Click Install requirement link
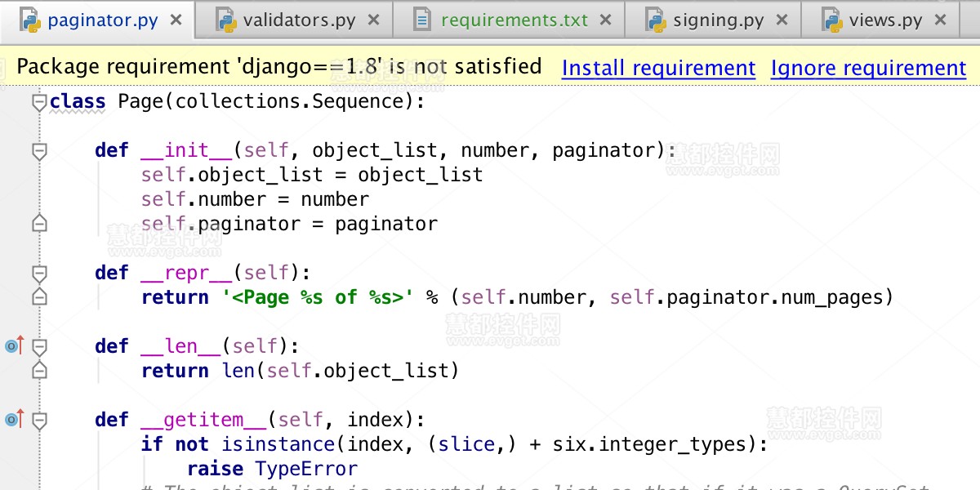Screen dimensions: 980x490 point(658,68)
